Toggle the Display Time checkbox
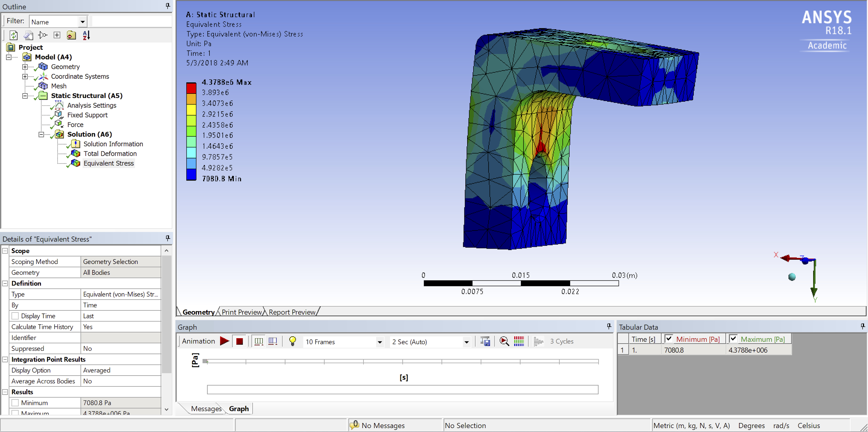This screenshot has height=432, width=868. (x=15, y=316)
